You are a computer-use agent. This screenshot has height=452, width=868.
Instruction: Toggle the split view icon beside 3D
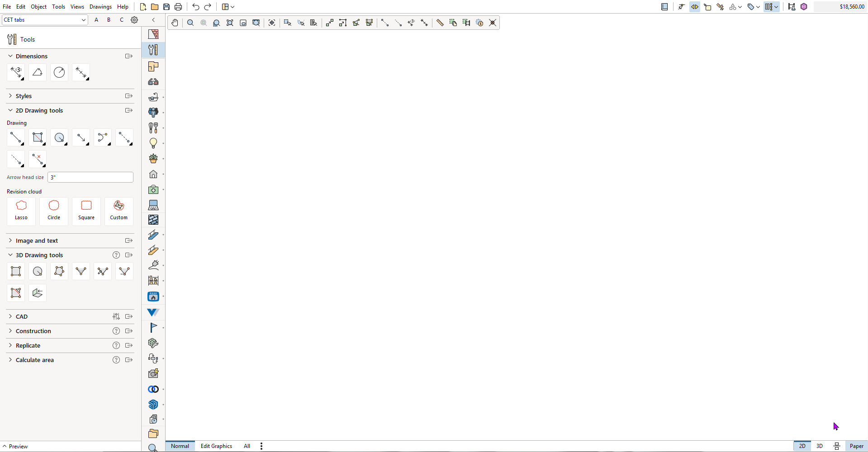click(836, 446)
